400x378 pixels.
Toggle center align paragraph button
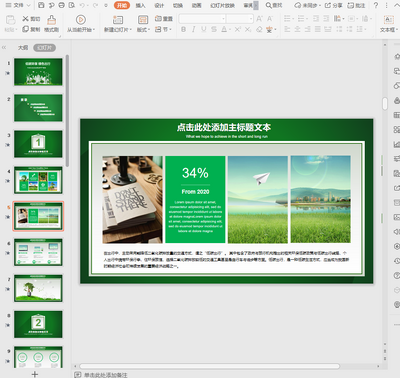click(297, 30)
